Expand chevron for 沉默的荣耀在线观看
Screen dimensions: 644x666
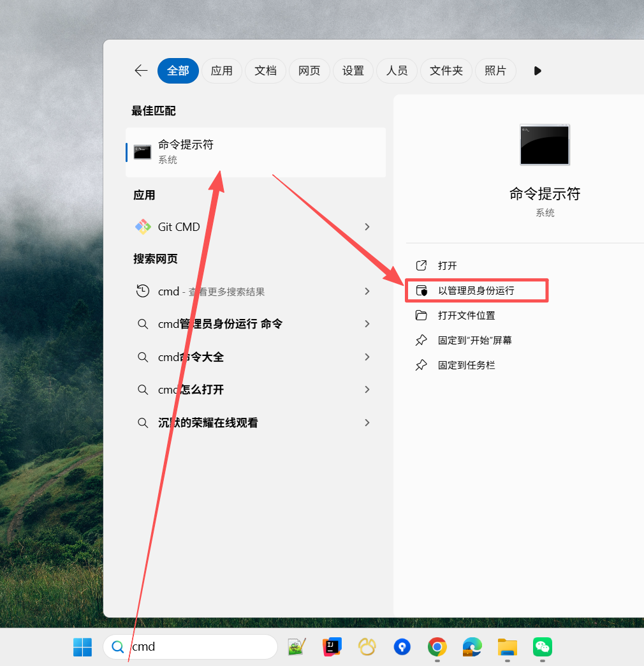coord(367,422)
